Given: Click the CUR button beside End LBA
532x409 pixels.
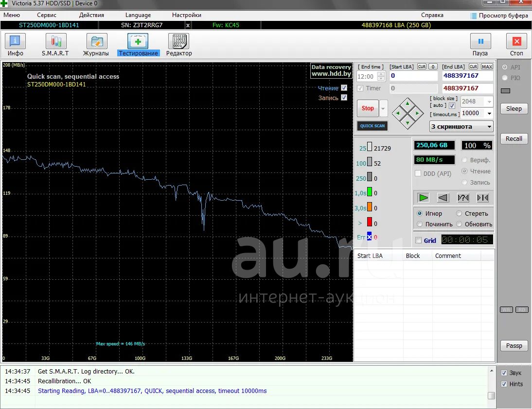Looking at the screenshot, I should point(473,67).
